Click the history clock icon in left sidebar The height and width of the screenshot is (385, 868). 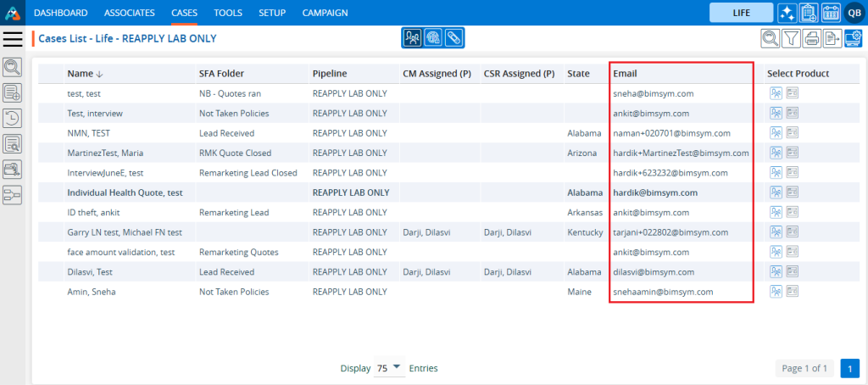[x=13, y=119]
